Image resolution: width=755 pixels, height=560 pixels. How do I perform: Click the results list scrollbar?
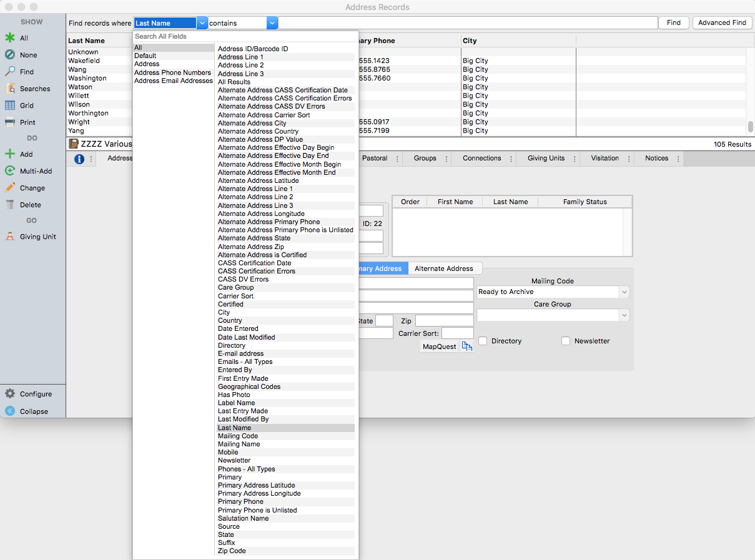[751, 127]
